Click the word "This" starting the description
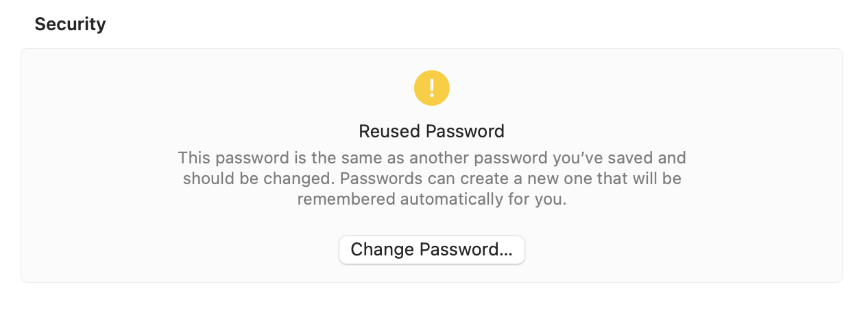Screen dimensions: 868x309 click(x=193, y=158)
